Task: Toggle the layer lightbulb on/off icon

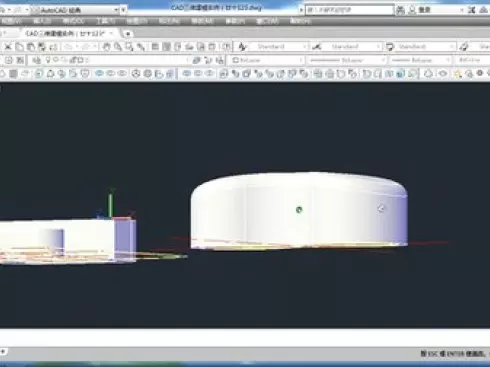Action: [48, 60]
